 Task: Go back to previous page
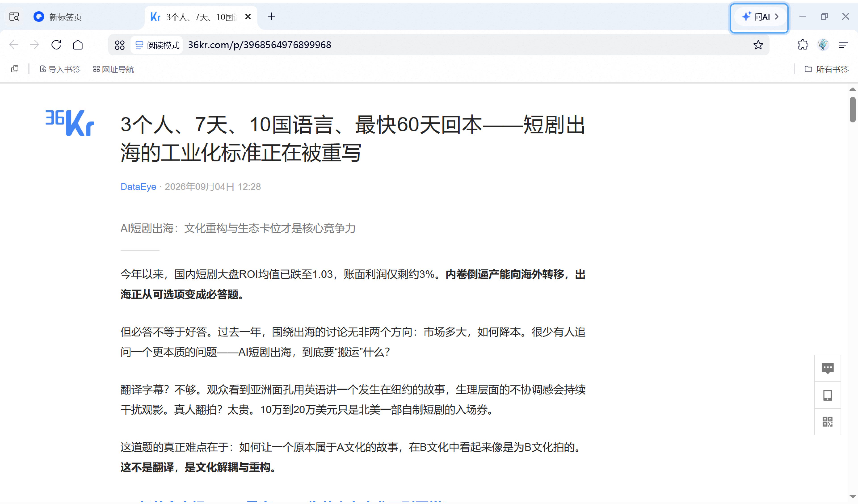pyautogui.click(x=14, y=45)
